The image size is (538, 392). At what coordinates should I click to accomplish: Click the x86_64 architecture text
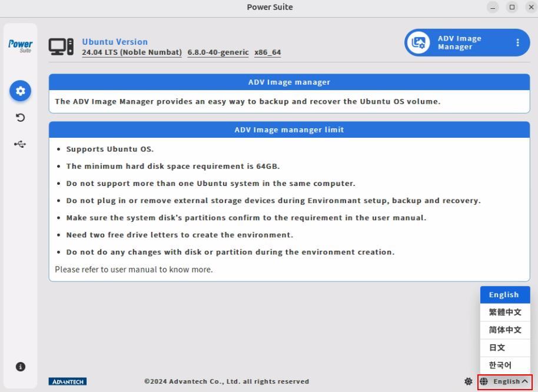[x=268, y=52]
